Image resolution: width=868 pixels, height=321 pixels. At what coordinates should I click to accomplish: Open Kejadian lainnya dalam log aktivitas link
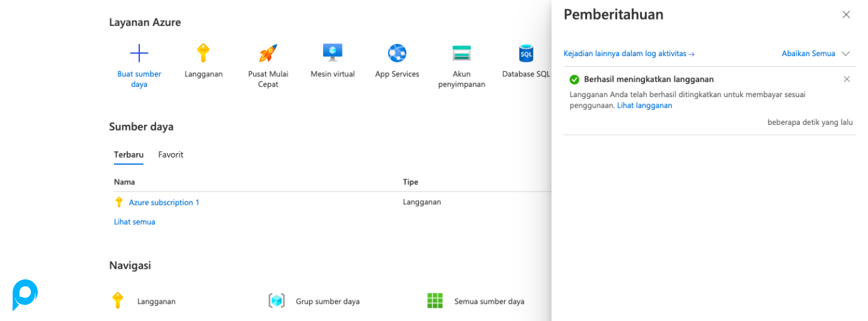(x=629, y=54)
